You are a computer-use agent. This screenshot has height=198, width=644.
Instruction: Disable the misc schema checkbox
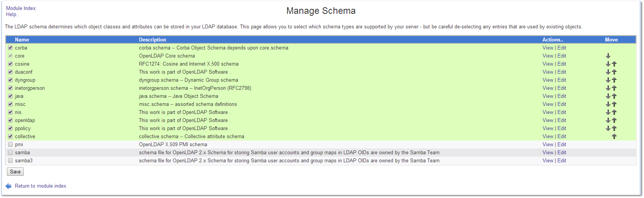click(x=10, y=104)
